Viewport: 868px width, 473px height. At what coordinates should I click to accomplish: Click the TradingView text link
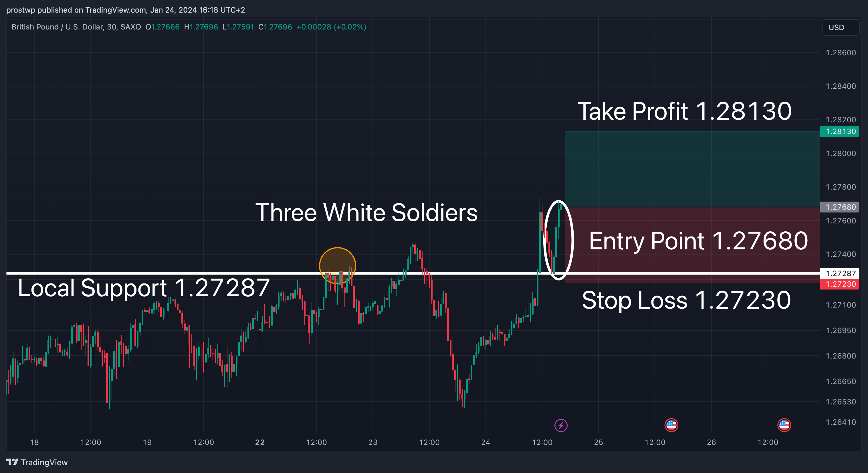[44, 462]
